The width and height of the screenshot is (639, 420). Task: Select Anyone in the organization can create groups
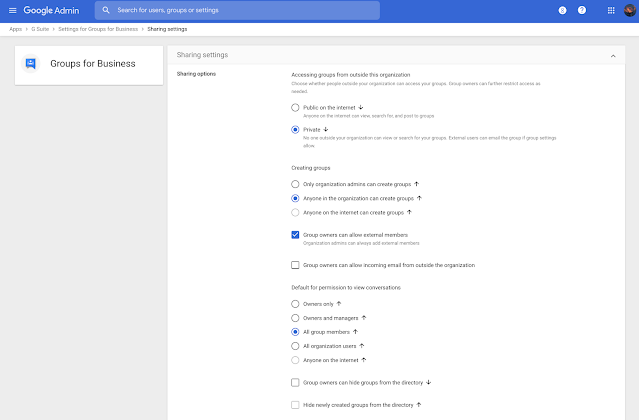(295, 198)
